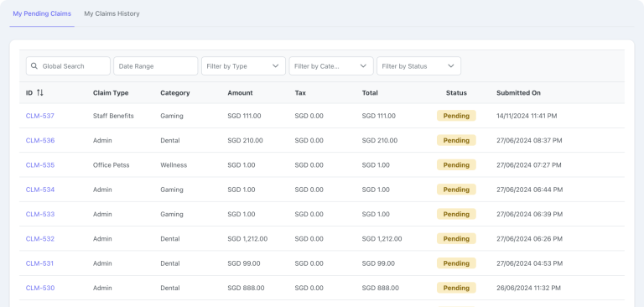Open the My Claims History tab
Image resolution: width=644 pixels, height=307 pixels.
[x=112, y=13]
